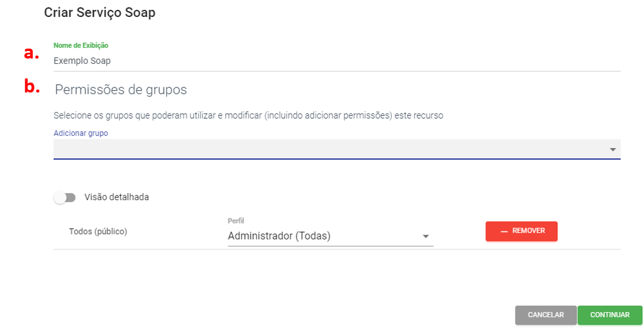Click the Adicionar grupo dropdown arrow
This screenshot has width=644, height=329.
[612, 150]
